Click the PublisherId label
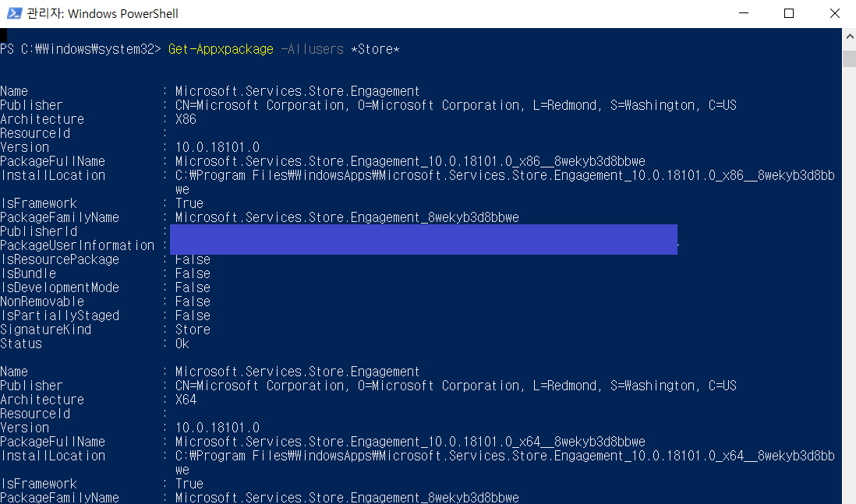Image resolution: width=856 pixels, height=504 pixels. [x=38, y=231]
